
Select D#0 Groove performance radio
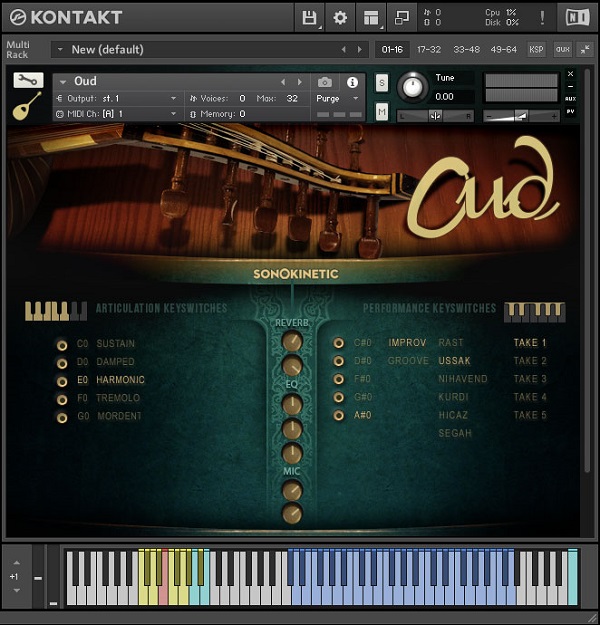338,361
